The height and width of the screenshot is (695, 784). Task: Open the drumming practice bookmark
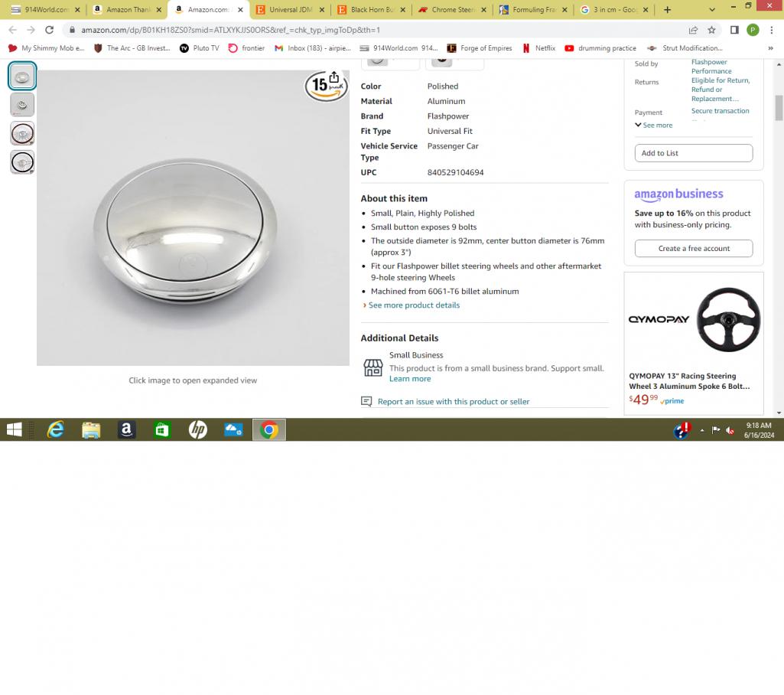600,48
